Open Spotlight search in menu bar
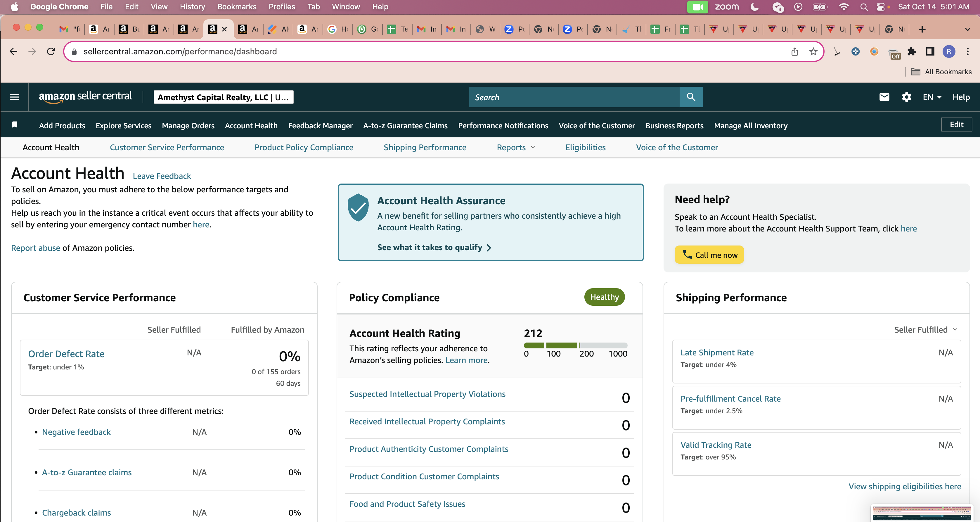The image size is (980, 522). (x=864, y=7)
